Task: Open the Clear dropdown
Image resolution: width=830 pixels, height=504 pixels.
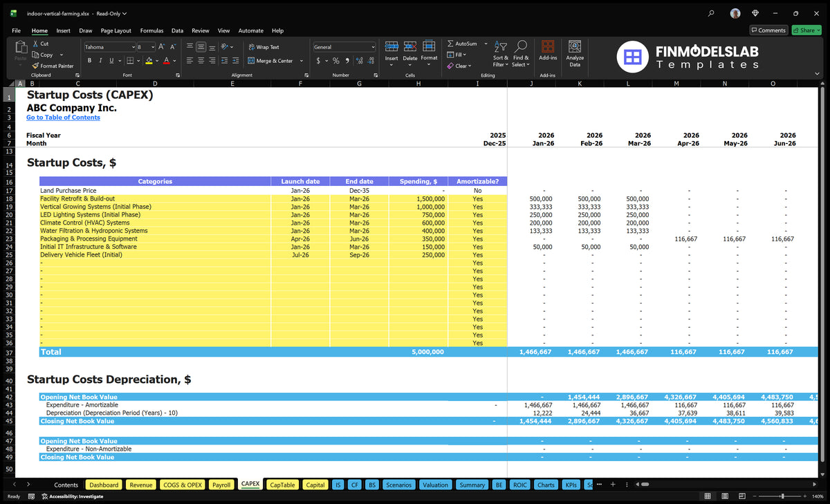Action: point(459,66)
